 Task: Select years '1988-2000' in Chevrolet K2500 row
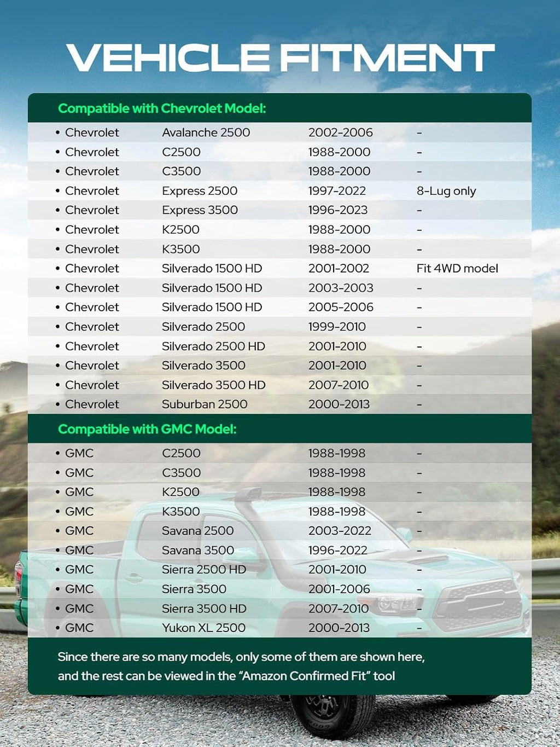[339, 230]
